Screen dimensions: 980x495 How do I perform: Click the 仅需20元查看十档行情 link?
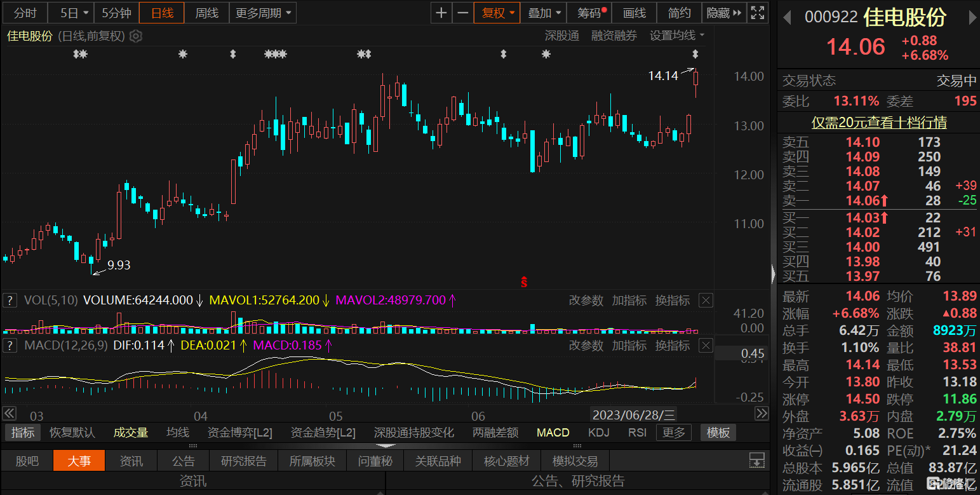coord(878,123)
